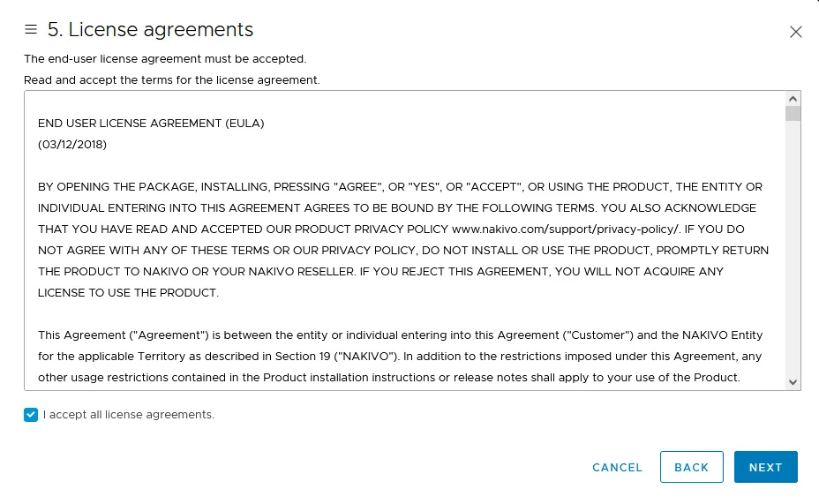Go to the previous step with BACK
Image resolution: width=819 pixels, height=504 pixels.
(x=691, y=467)
